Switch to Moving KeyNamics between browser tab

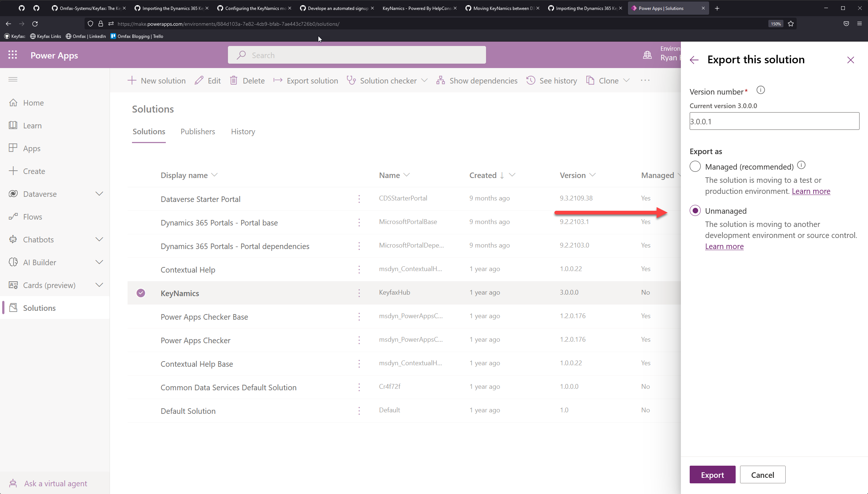(x=503, y=8)
